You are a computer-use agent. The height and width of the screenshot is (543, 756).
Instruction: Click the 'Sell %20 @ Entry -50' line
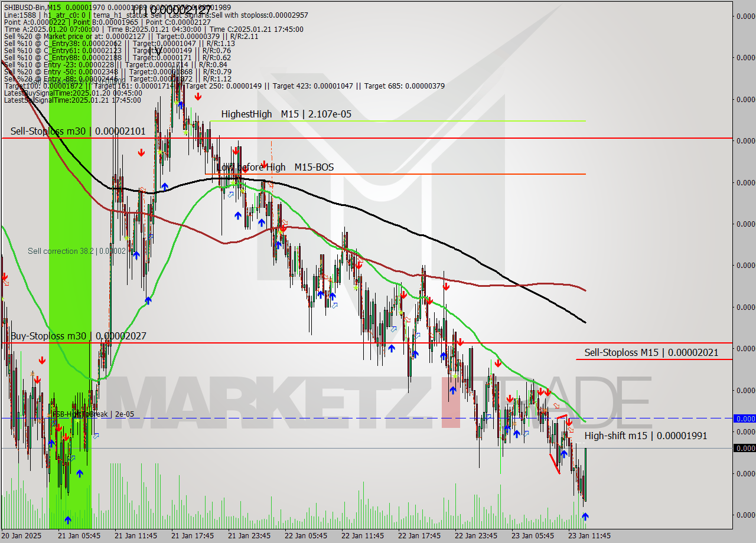tap(117, 71)
